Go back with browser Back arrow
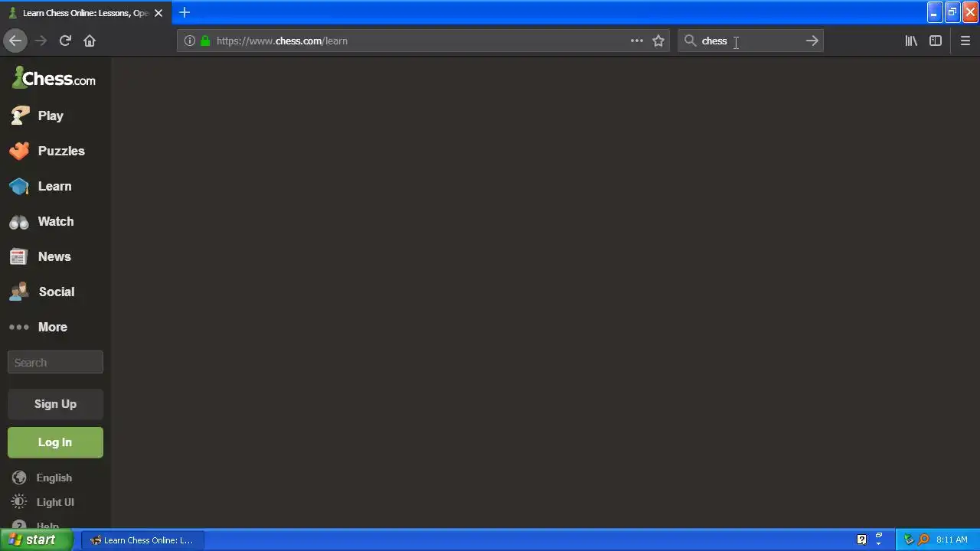Viewport: 980px width, 551px height. point(15,41)
